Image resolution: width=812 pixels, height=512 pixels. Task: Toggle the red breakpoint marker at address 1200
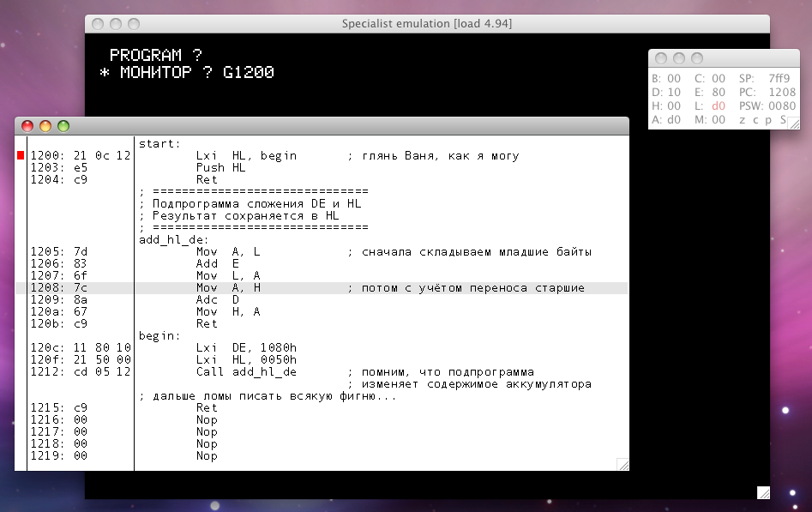(x=21, y=155)
